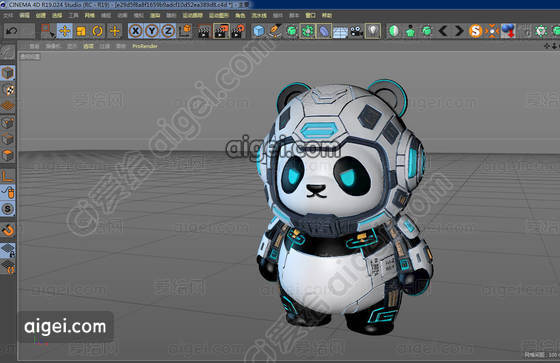The image size is (560, 363).
Task: Switch to Polygons mode in left sidebar
Action: (x=8, y=155)
